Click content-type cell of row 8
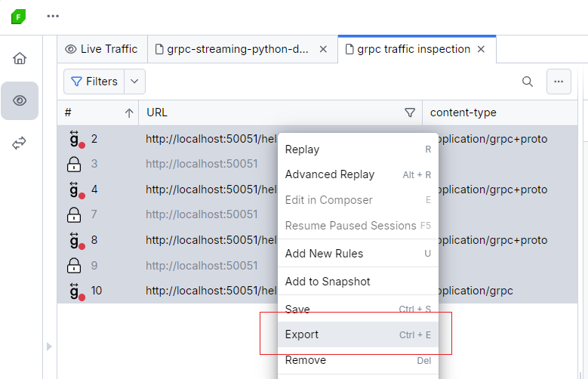This screenshot has height=379, width=588. coord(493,240)
